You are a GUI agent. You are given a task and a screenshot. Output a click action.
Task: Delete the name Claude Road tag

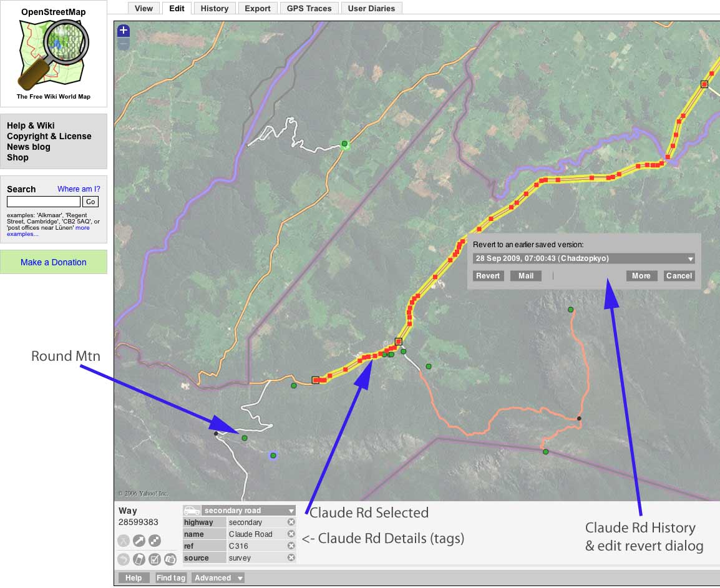291,534
